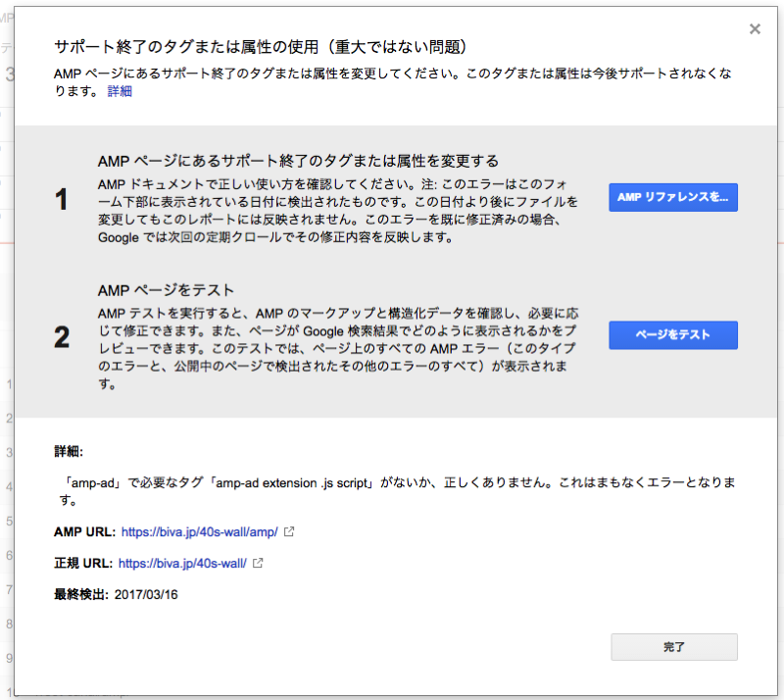Open the AMP URL https://biva.jp/40s-wall/amp/ link
Viewport: 784px width, 700px height.
(x=200, y=532)
